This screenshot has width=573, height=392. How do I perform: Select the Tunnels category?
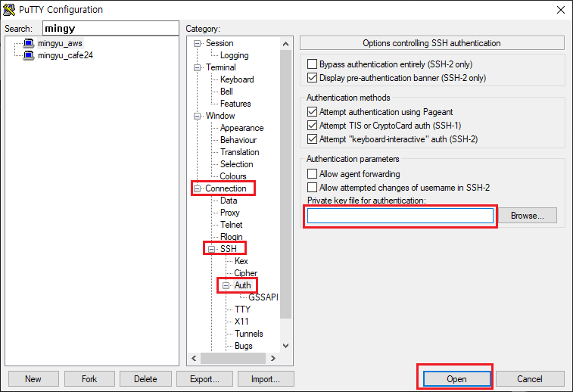[249, 334]
